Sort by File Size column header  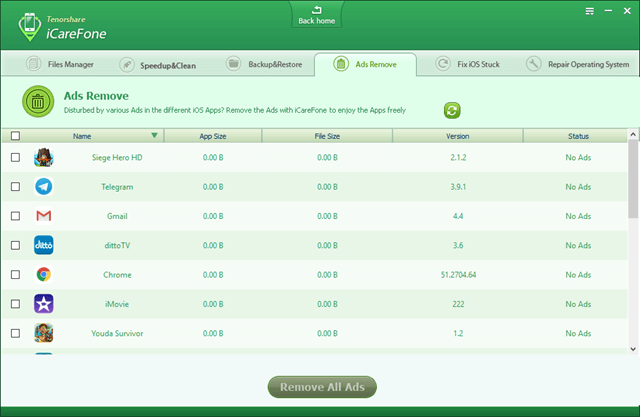pos(327,136)
